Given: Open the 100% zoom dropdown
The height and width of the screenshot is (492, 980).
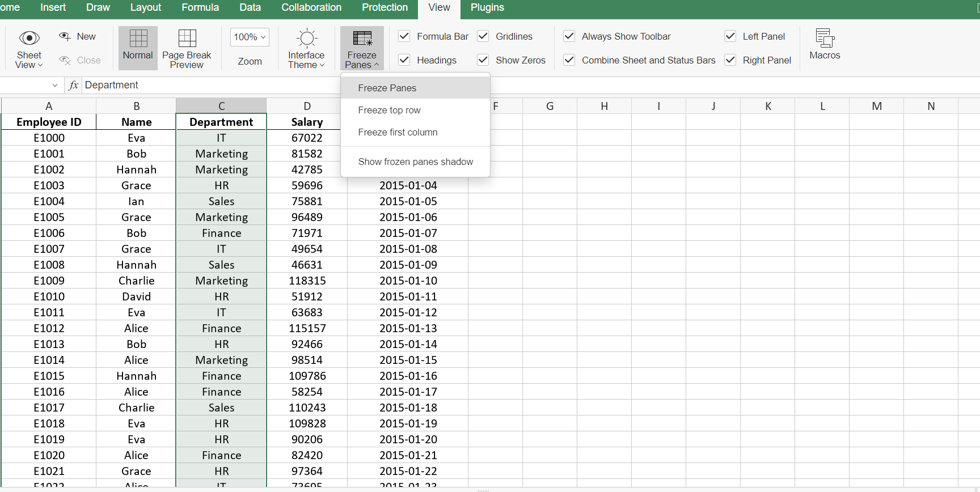Looking at the screenshot, I should coord(250,37).
